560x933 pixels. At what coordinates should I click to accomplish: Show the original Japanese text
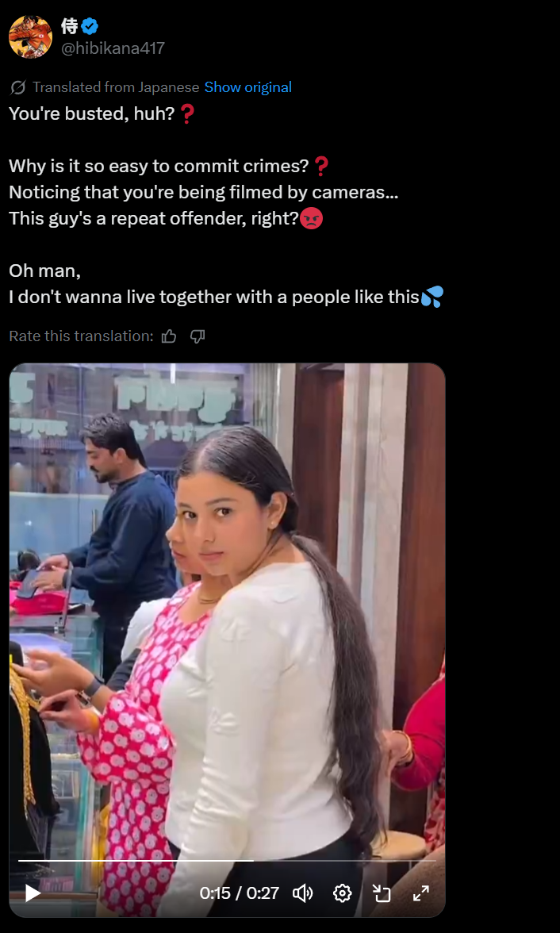[x=248, y=87]
